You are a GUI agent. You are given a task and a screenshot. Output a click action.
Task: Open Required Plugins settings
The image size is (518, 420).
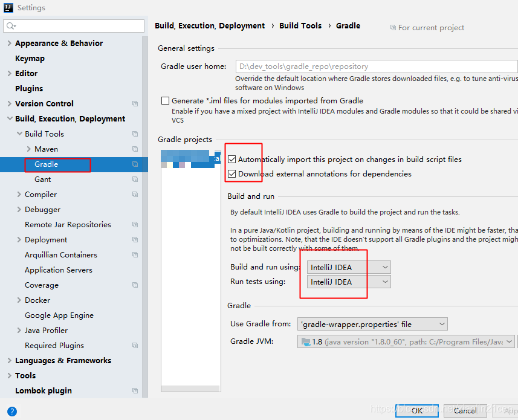[x=54, y=346]
